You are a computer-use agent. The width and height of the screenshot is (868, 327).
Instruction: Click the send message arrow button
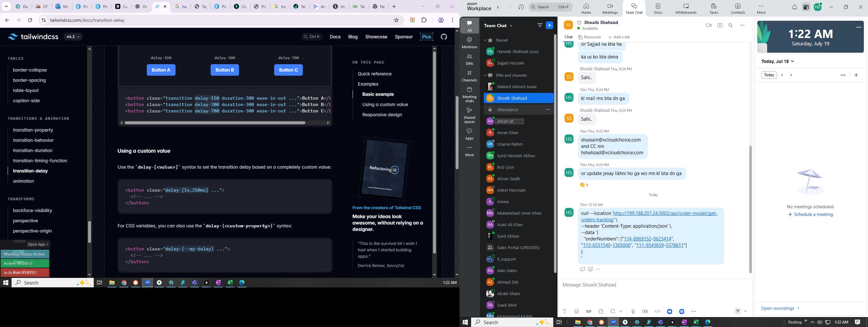coord(738,311)
